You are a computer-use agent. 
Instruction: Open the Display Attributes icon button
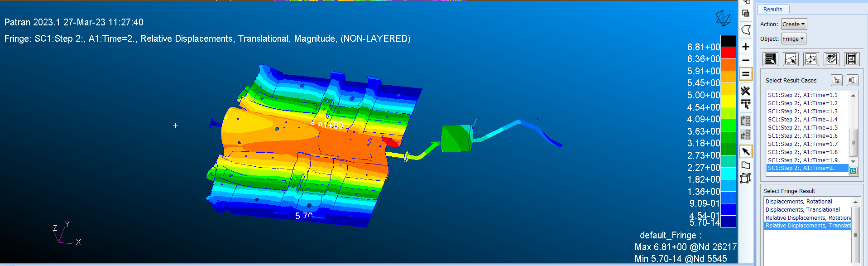[811, 59]
